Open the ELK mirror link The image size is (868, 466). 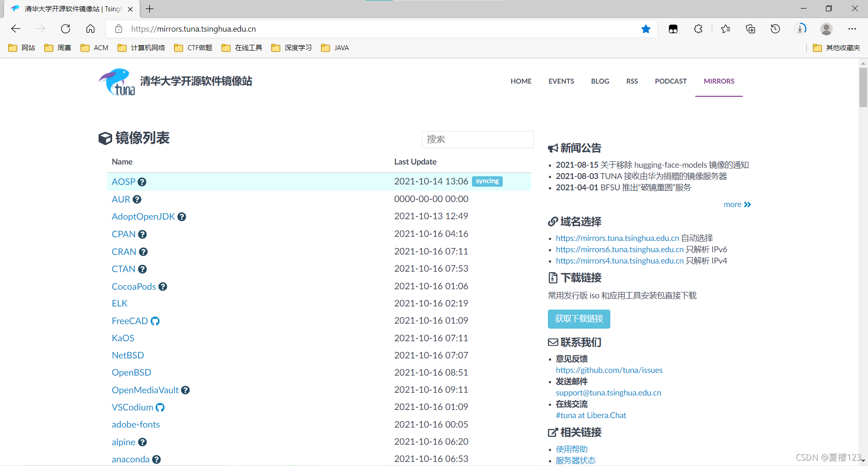click(120, 303)
